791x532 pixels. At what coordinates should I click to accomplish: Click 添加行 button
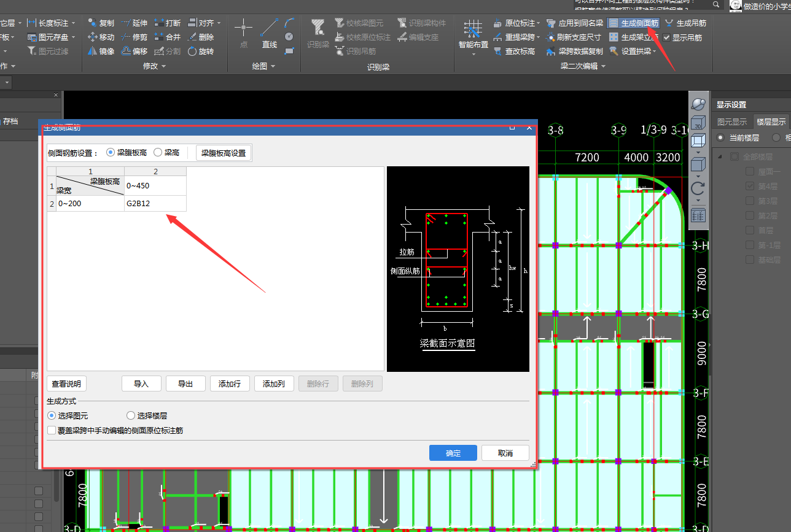pyautogui.click(x=230, y=384)
